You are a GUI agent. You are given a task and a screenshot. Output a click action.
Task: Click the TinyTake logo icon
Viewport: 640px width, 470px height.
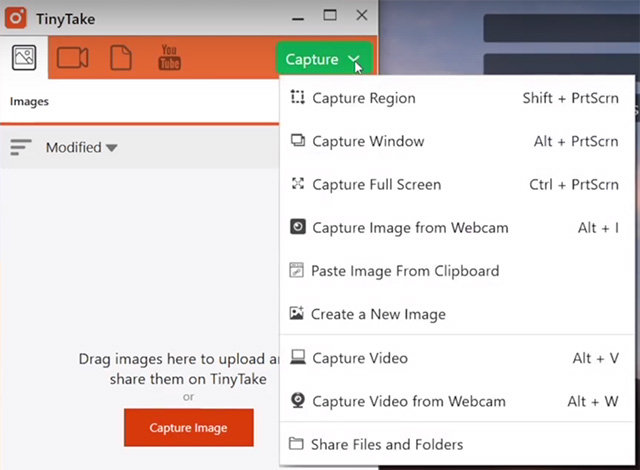coord(16,18)
